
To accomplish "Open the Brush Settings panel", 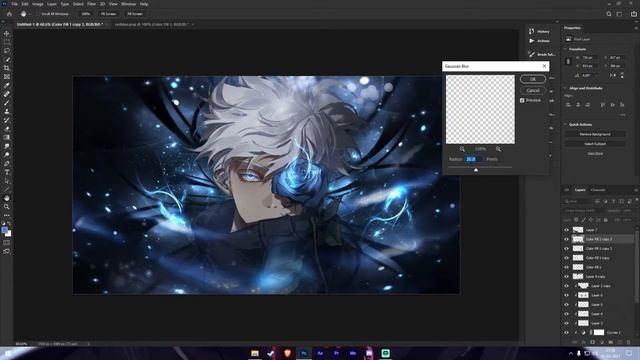I will click(541, 54).
